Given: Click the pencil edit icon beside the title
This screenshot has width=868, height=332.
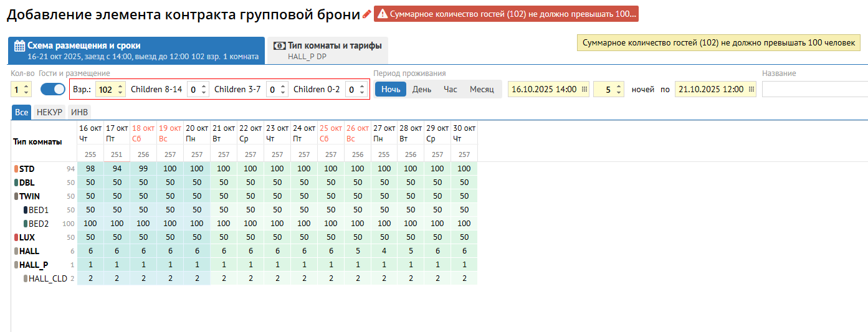Looking at the screenshot, I should point(367,14).
